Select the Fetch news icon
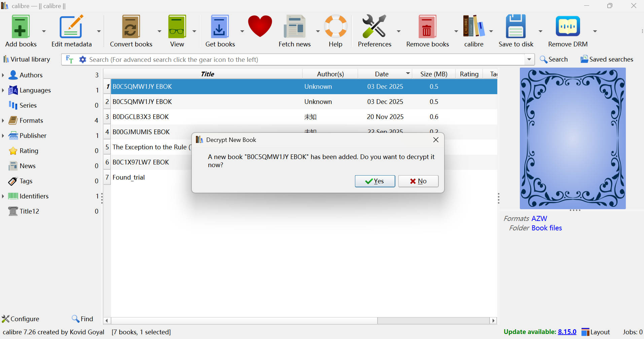 (294, 26)
